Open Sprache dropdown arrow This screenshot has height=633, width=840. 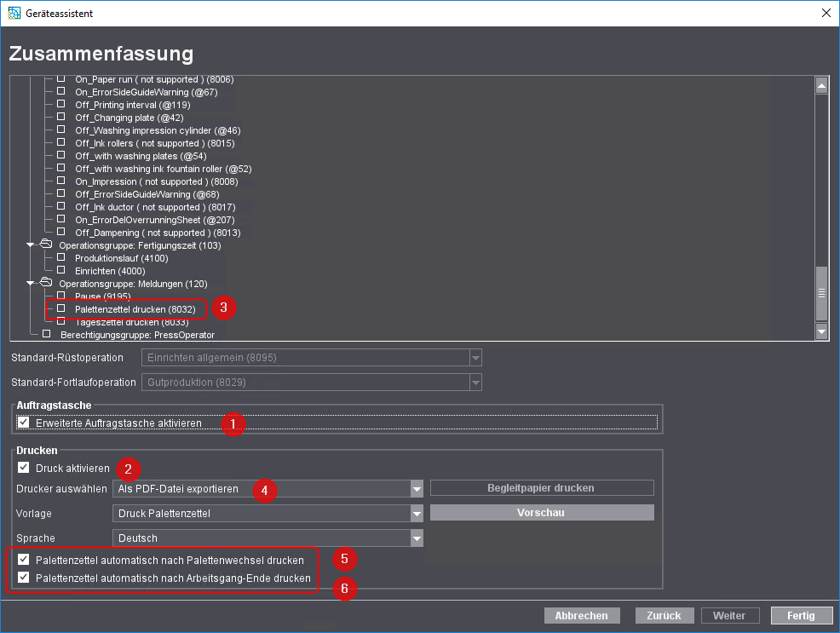point(417,538)
